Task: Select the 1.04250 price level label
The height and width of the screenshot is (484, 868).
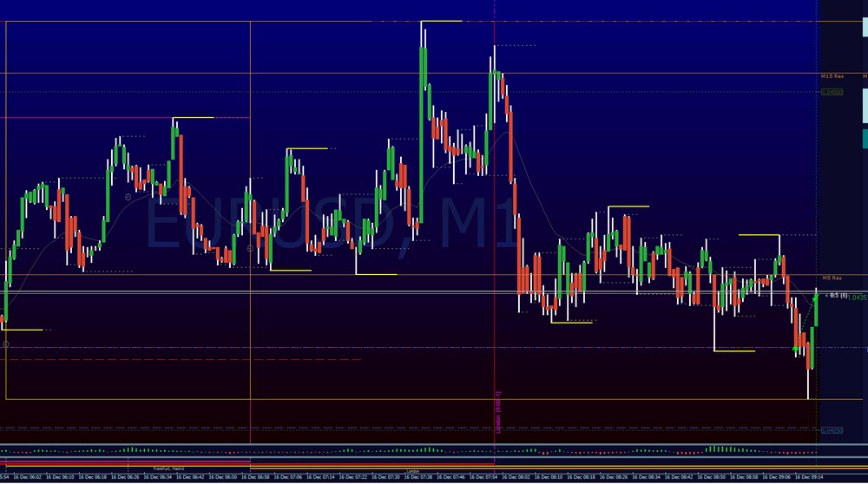Action: [x=832, y=430]
